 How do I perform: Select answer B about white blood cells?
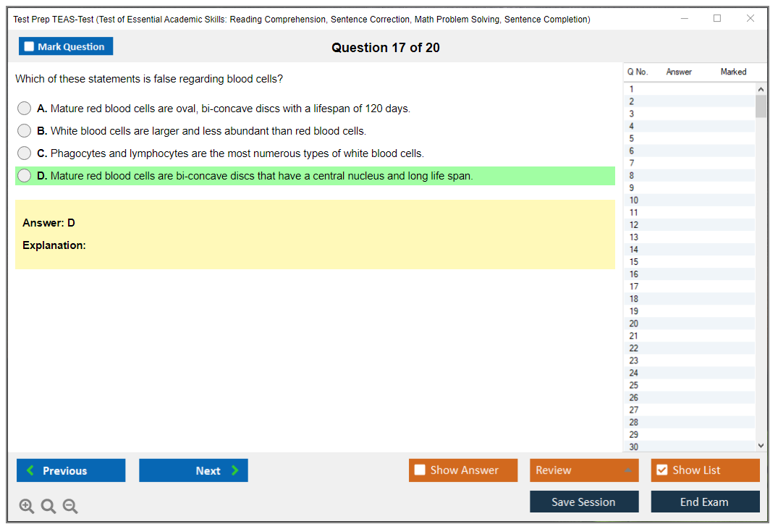[x=25, y=131]
